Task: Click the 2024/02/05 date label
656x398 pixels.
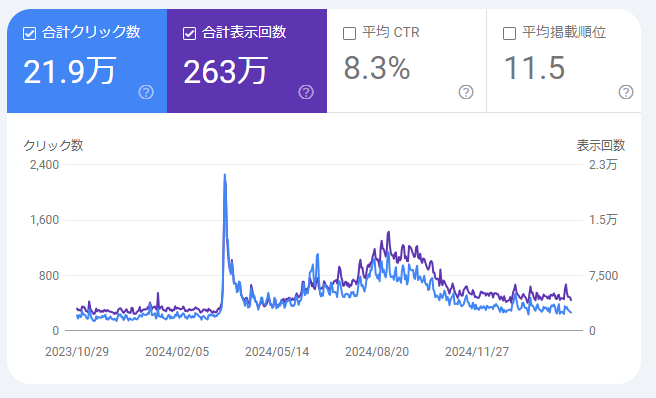Action: point(177,352)
